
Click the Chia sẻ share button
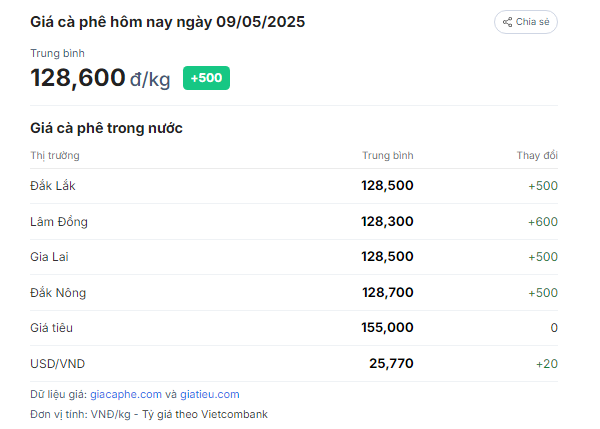[525, 22]
